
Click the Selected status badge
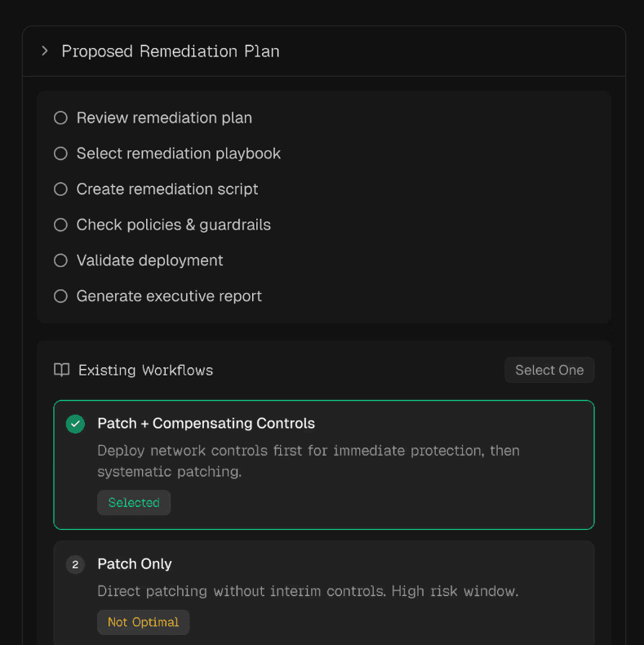coord(134,503)
